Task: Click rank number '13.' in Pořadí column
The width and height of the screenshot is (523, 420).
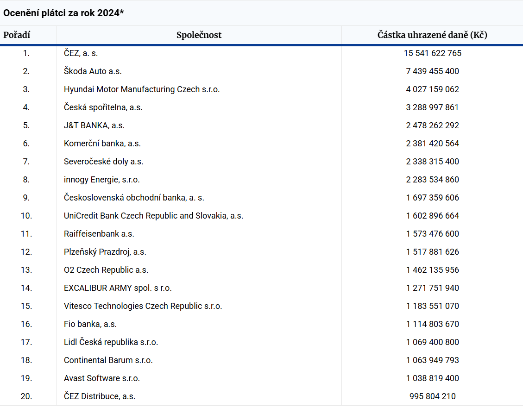Action: [x=26, y=270]
